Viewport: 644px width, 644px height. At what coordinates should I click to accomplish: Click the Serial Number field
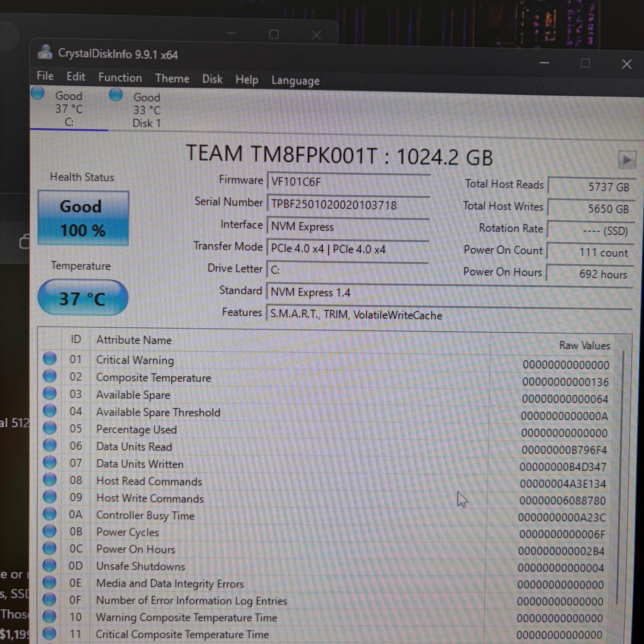click(349, 204)
